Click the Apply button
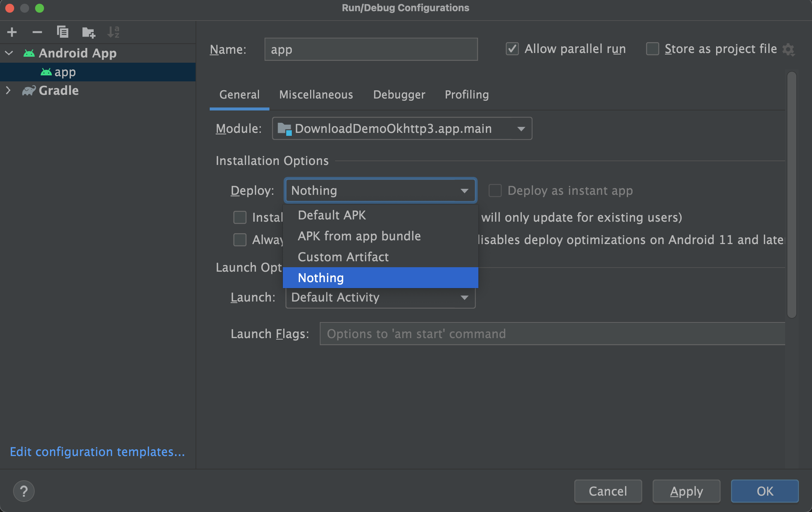 click(686, 491)
